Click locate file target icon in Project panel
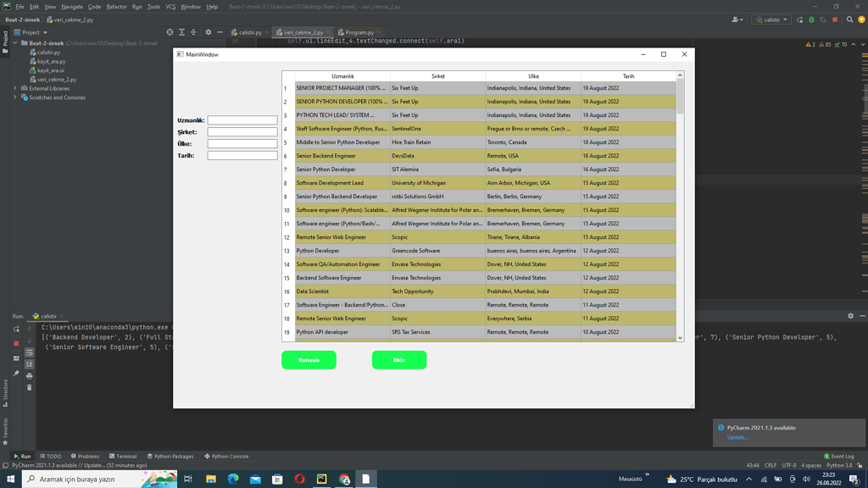This screenshot has height=488, width=868. tap(170, 33)
